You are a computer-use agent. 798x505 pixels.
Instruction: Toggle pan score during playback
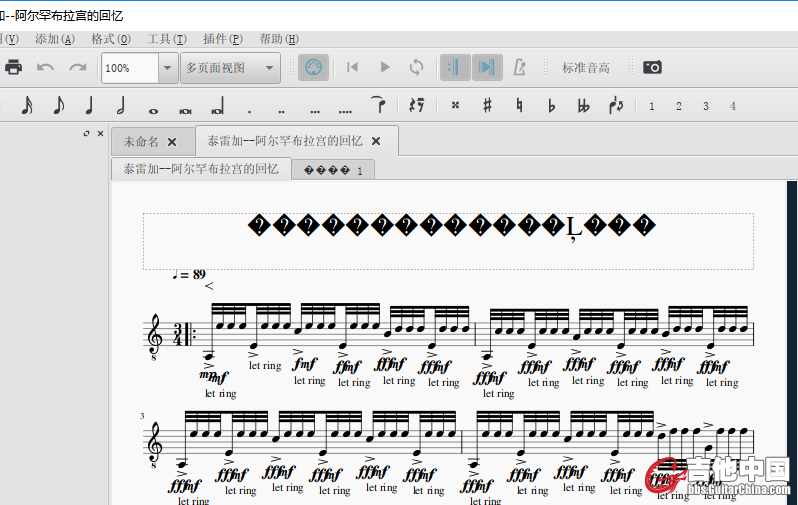pos(487,67)
